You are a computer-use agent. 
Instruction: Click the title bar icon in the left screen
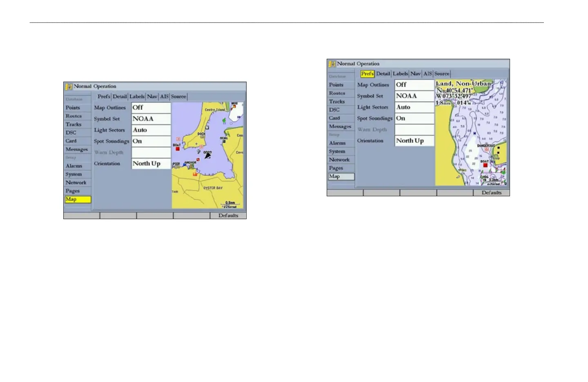[x=69, y=87]
